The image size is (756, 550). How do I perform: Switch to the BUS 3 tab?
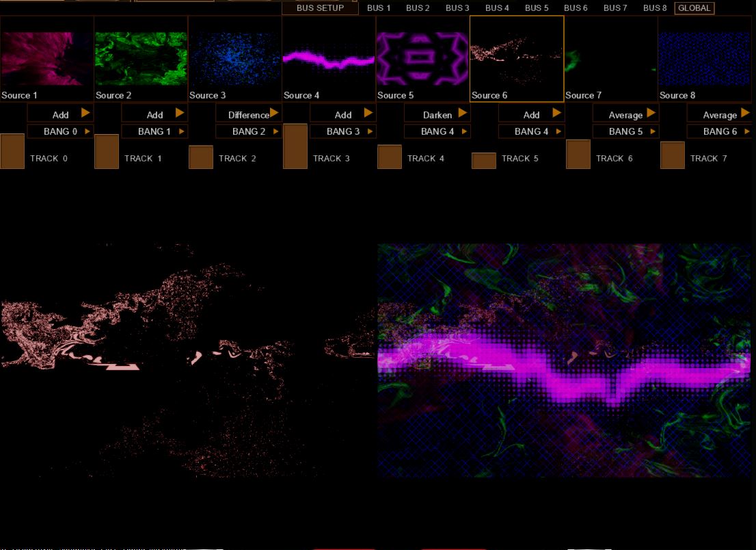[x=457, y=8]
